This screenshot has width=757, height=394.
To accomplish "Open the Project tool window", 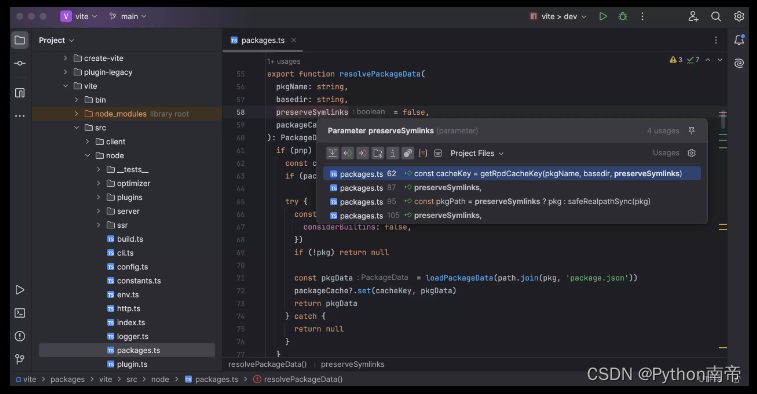I will pyautogui.click(x=20, y=40).
